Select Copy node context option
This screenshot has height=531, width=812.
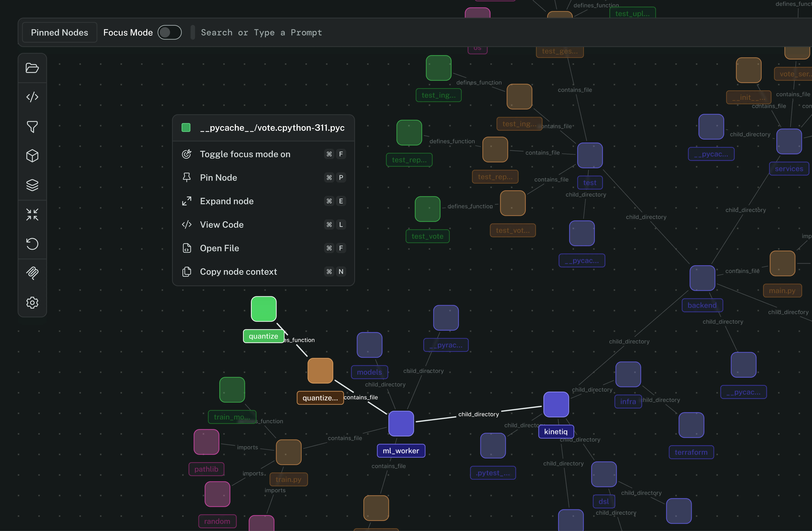click(x=263, y=272)
